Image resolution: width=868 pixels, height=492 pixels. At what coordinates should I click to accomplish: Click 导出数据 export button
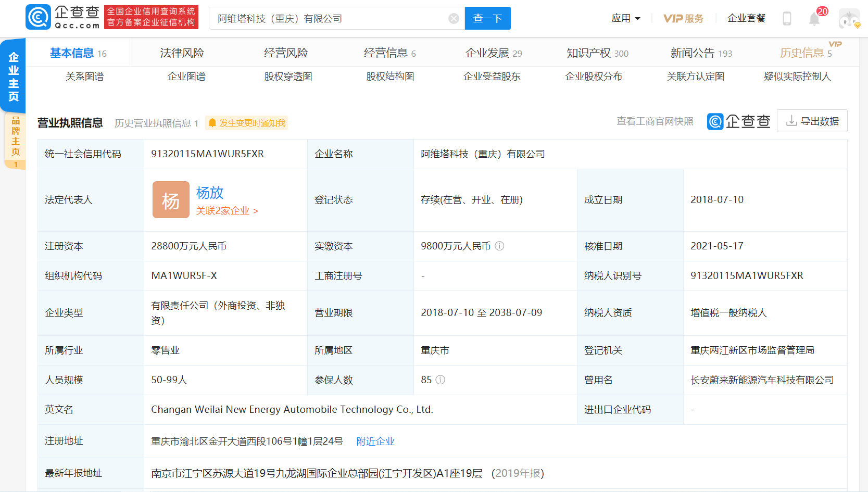pos(812,121)
